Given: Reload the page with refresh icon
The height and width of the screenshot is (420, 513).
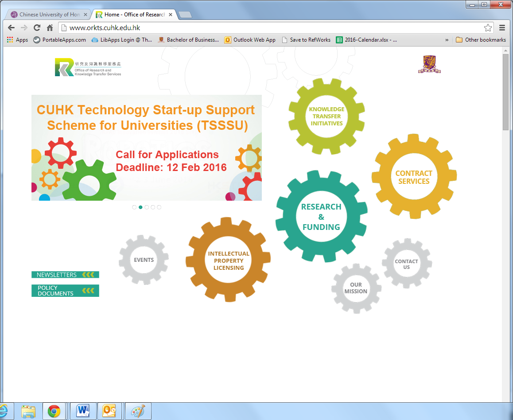Looking at the screenshot, I should tap(37, 28).
